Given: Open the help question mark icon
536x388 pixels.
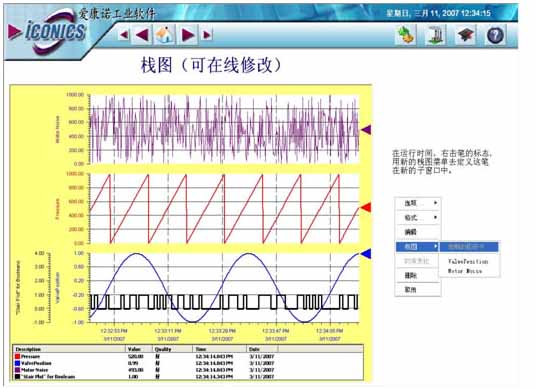Looking at the screenshot, I should (495, 35).
